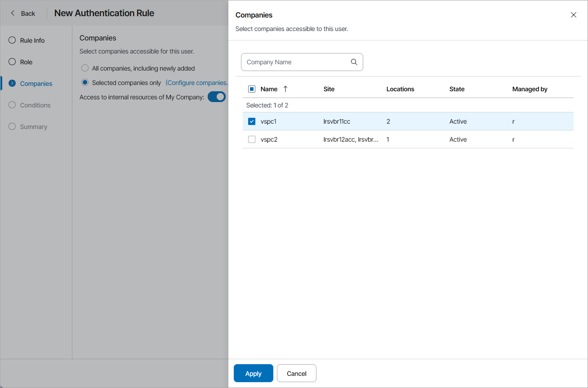Check the vspc2 checkbox

(251, 139)
